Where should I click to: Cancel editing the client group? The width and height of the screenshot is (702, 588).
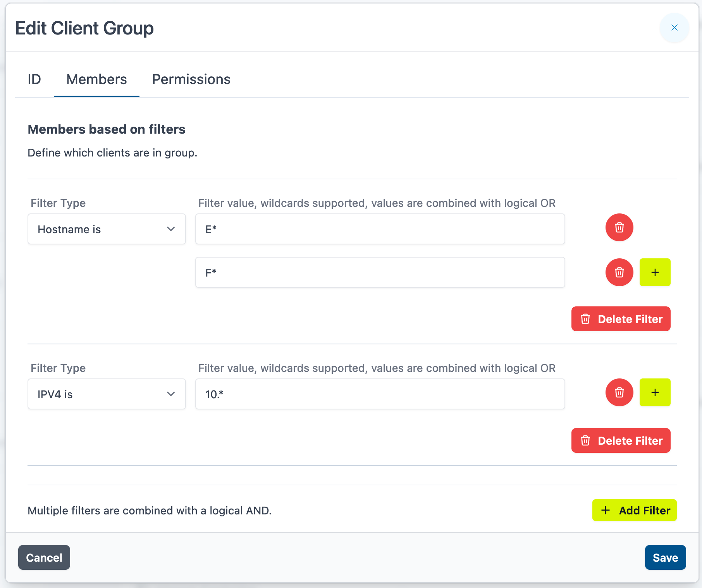tap(44, 557)
